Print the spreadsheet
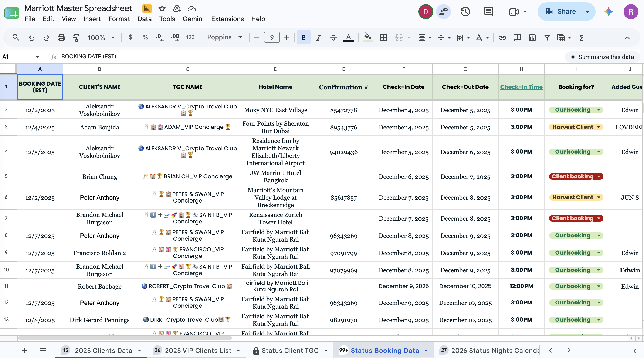The image size is (644, 358). click(x=61, y=37)
